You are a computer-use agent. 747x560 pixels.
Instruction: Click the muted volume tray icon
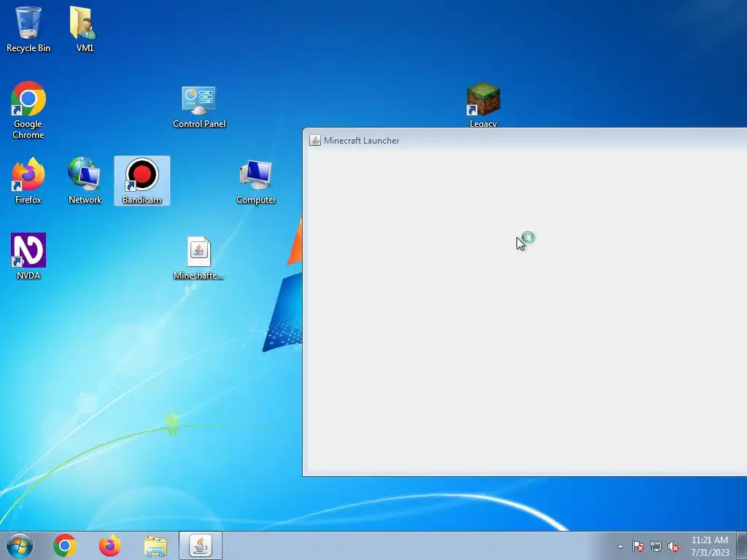click(673, 546)
